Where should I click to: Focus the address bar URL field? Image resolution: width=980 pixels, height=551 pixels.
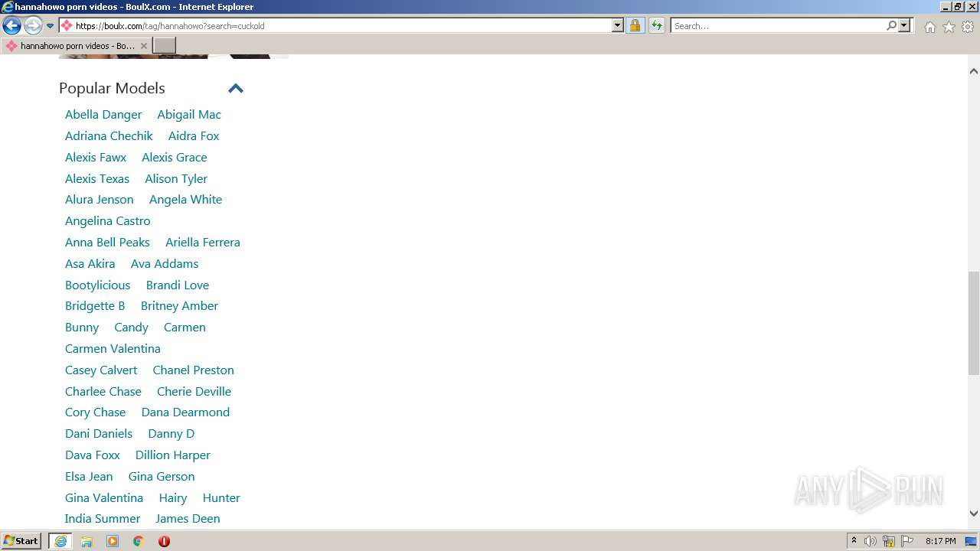(x=341, y=25)
